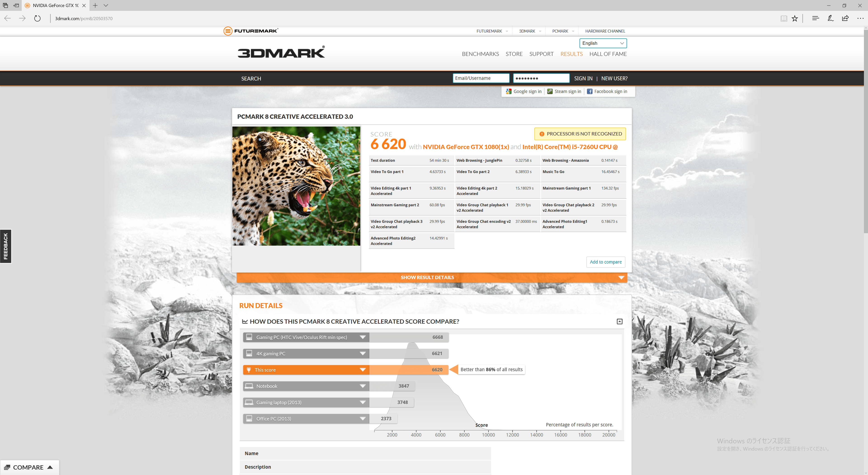Image resolution: width=868 pixels, height=475 pixels.
Task: Click SEARCH in dark bar
Action: point(251,78)
